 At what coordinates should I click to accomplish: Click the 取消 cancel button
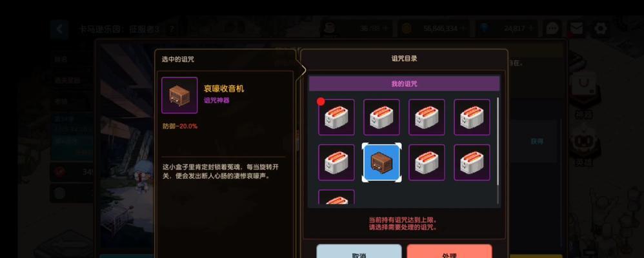click(x=359, y=252)
